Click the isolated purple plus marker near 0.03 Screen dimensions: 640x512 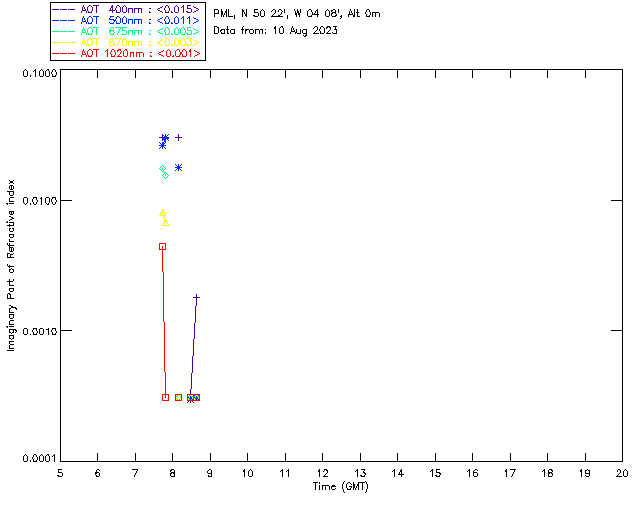click(178, 138)
